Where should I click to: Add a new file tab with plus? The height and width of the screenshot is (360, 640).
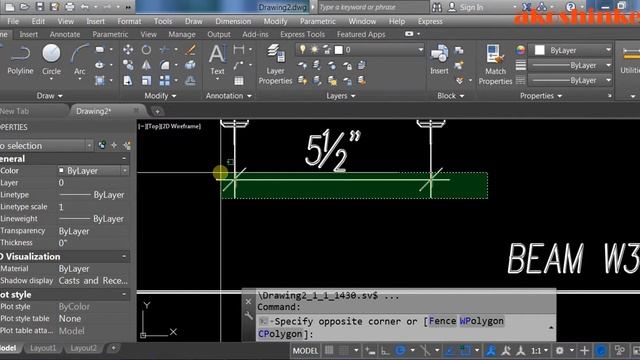pyautogui.click(x=157, y=111)
